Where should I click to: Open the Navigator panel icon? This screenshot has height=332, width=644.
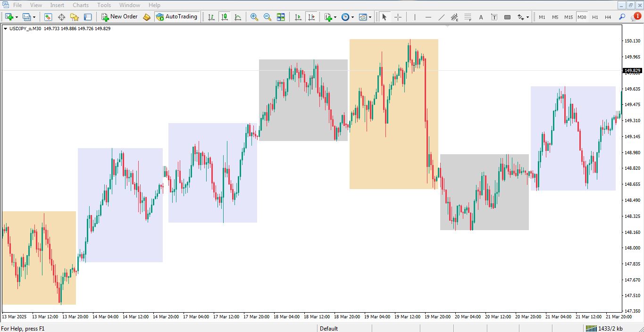75,17
